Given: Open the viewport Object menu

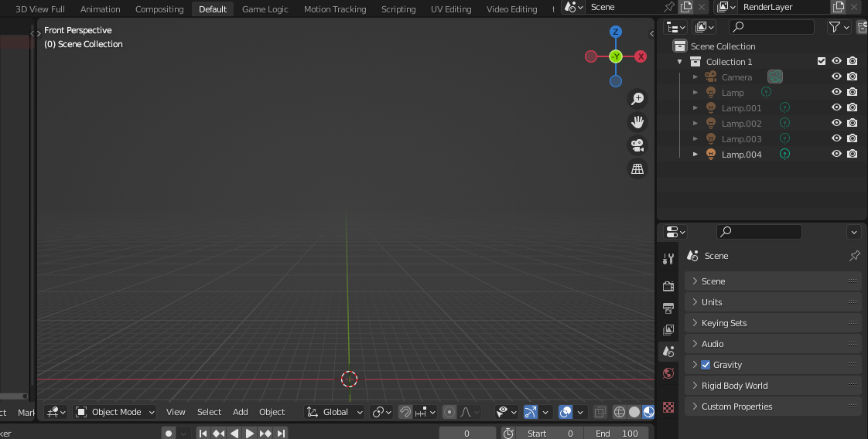Looking at the screenshot, I should 272,412.
